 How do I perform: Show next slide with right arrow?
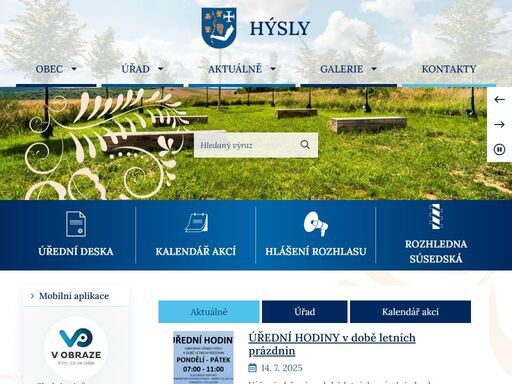coord(499,124)
